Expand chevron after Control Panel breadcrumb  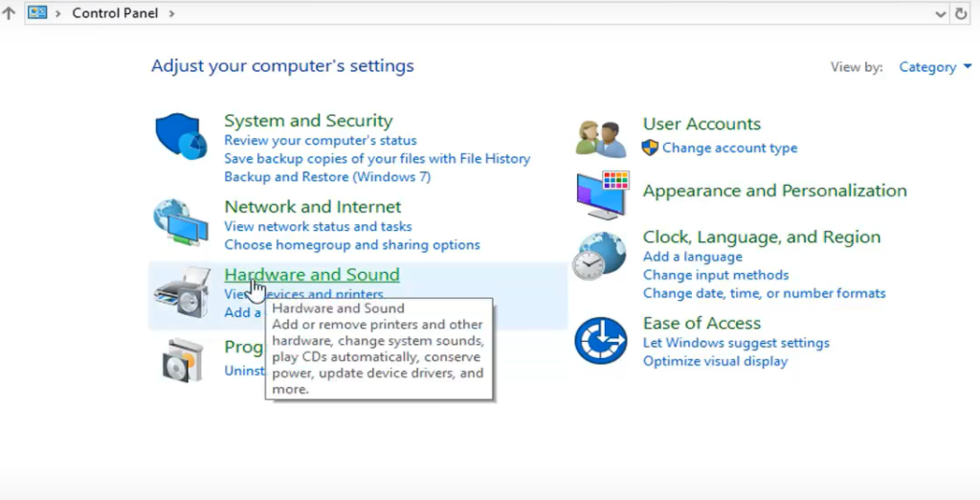171,13
